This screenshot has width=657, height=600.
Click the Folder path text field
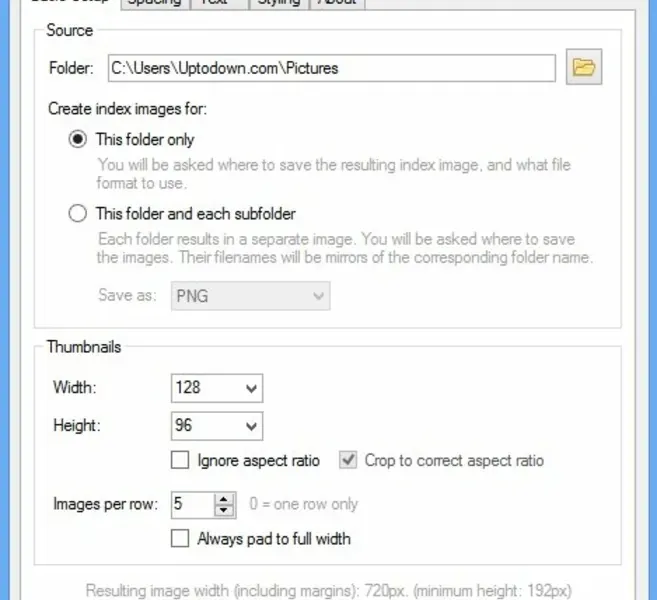pos(331,68)
